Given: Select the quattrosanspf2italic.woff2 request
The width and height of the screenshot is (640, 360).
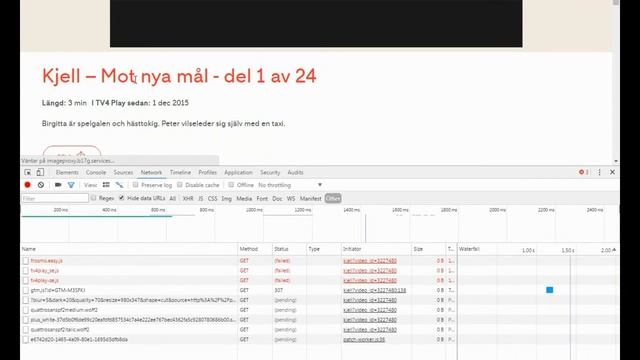Looking at the screenshot, I should click(60, 329).
